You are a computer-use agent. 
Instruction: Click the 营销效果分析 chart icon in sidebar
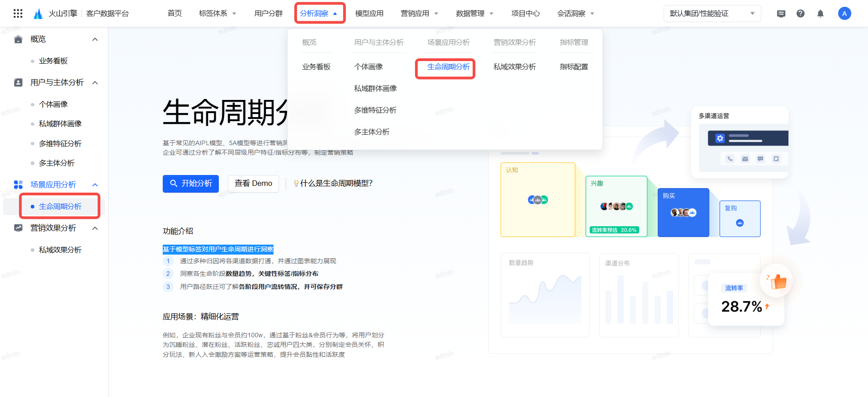[18, 228]
